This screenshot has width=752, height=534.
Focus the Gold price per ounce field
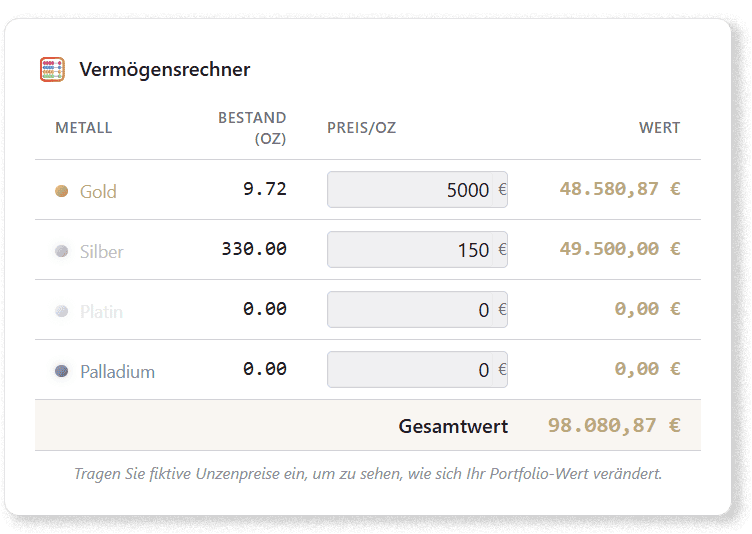(410, 190)
